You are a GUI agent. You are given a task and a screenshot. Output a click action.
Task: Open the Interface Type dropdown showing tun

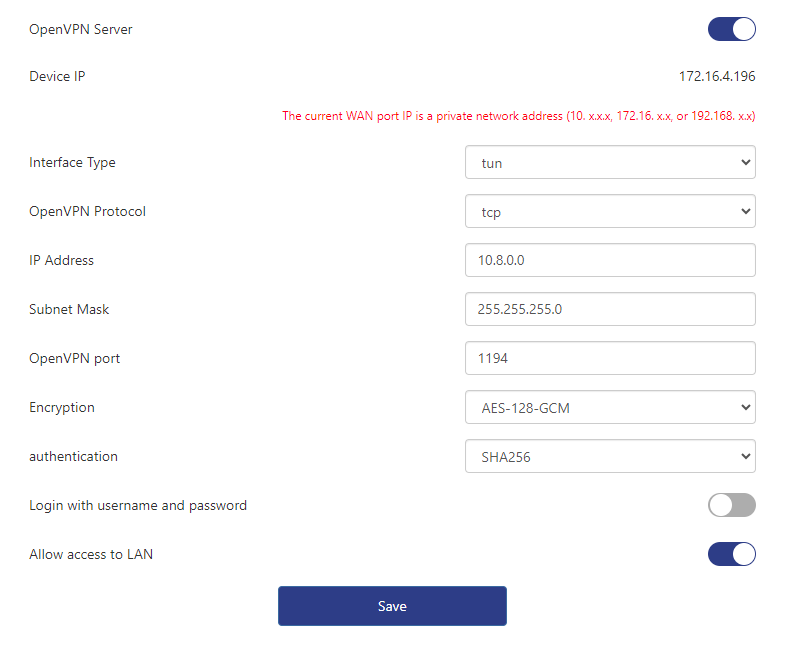click(x=610, y=162)
